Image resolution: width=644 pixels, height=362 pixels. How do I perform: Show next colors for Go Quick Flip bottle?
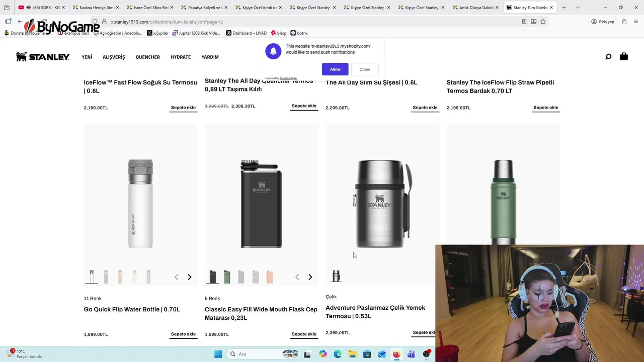189,277
